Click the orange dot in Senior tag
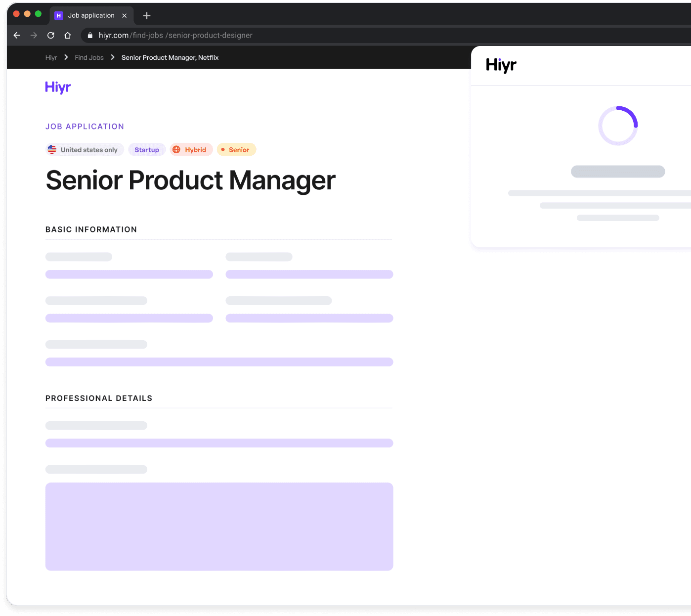 pyautogui.click(x=223, y=149)
